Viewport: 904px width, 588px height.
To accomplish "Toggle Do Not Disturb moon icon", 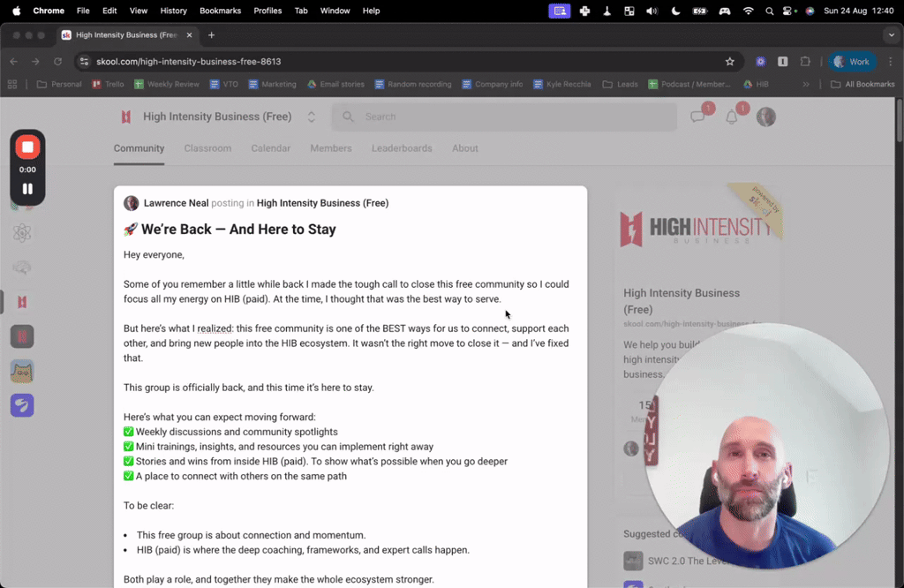I will [675, 11].
